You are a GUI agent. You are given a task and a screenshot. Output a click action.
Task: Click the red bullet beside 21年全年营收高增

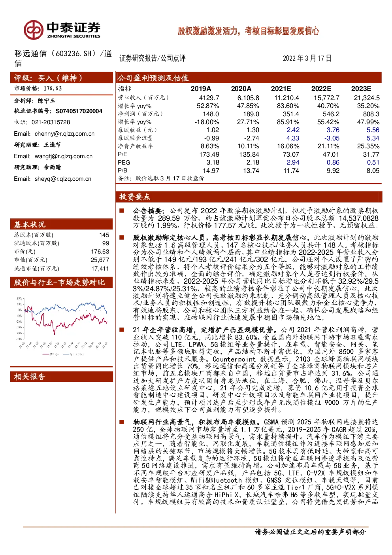coord(122,330)
